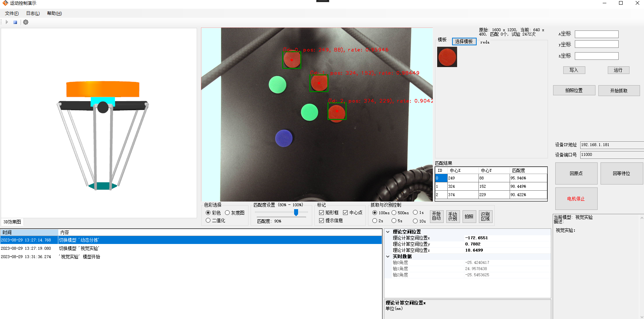Open settings via the gear toolbar icon
The height and width of the screenshot is (319, 644).
26,22
